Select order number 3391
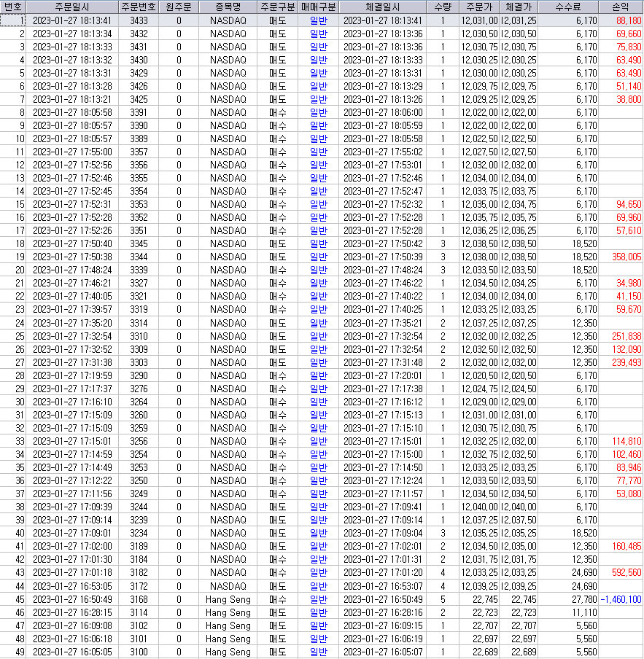The image size is (644, 659). click(x=139, y=112)
